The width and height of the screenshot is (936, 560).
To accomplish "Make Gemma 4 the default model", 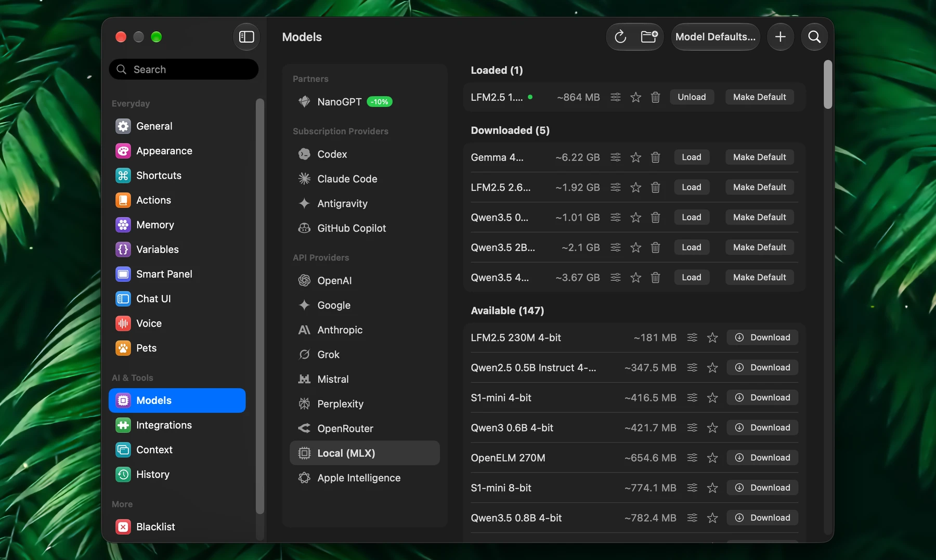I will 759,157.
